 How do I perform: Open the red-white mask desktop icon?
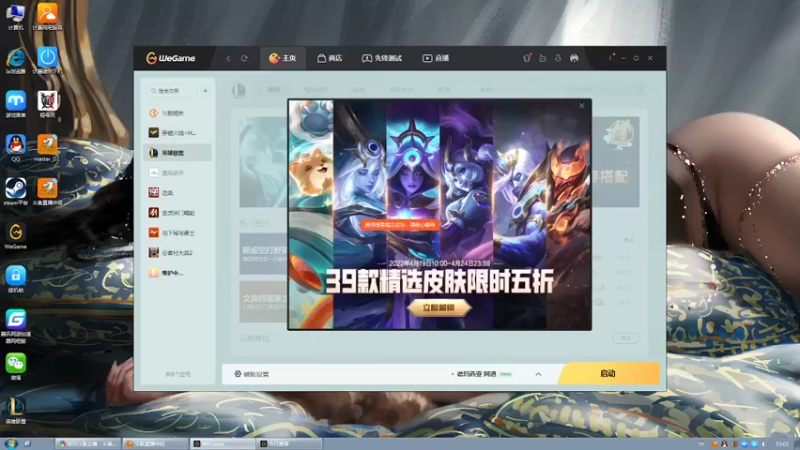[x=47, y=104]
